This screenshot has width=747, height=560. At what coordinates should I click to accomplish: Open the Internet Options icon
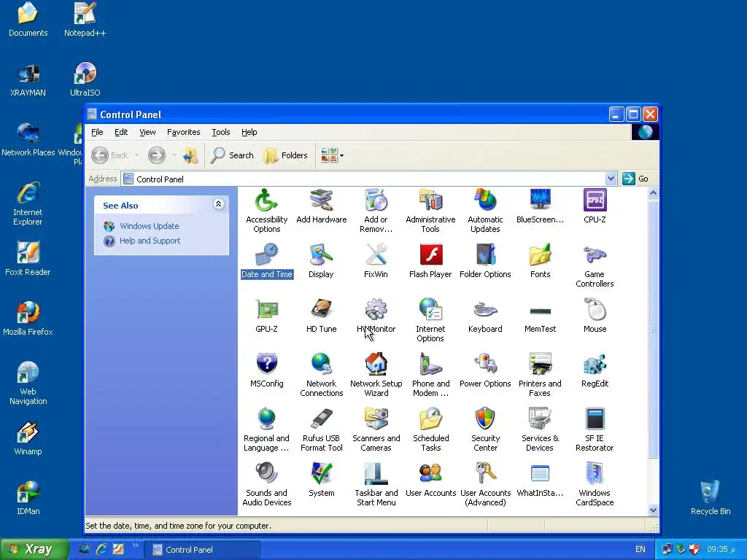point(430,320)
